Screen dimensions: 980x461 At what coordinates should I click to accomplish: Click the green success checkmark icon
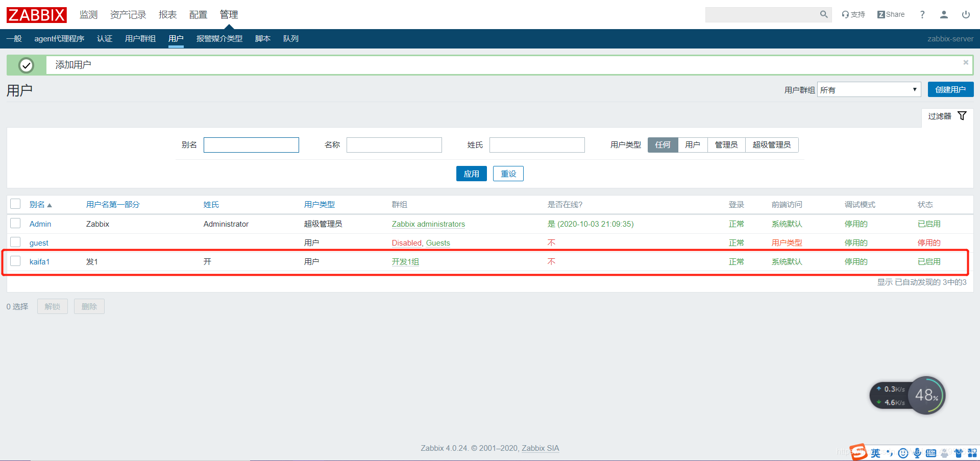click(x=26, y=65)
